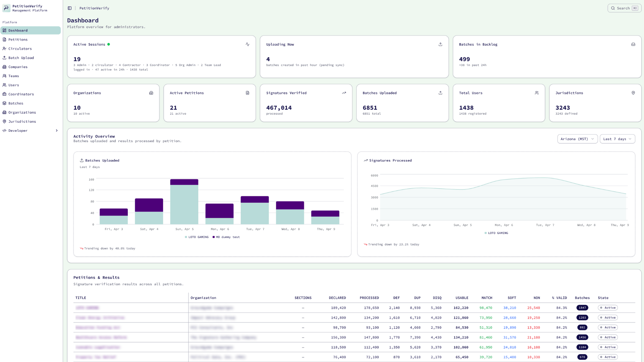Image resolution: width=644 pixels, height=362 pixels.
Task: Click the Uploading Now upload icon
Action: point(440,44)
